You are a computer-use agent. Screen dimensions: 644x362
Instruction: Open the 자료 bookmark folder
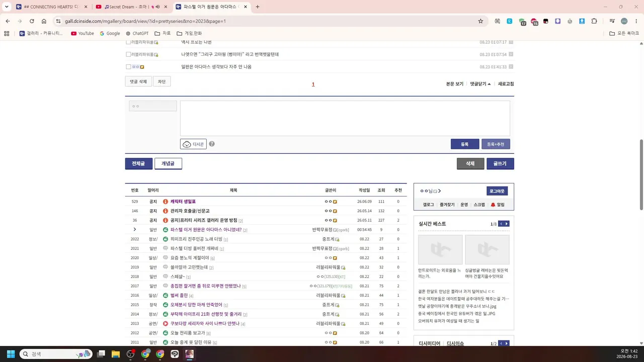(163, 33)
